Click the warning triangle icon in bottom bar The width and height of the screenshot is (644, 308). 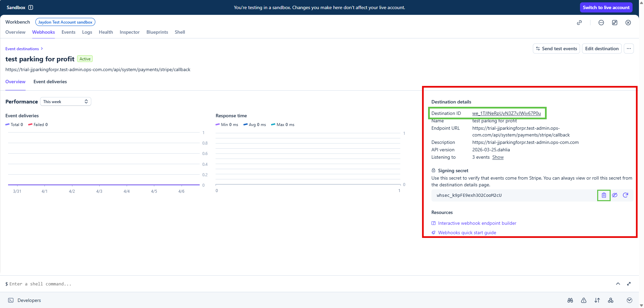pyautogui.click(x=584, y=300)
